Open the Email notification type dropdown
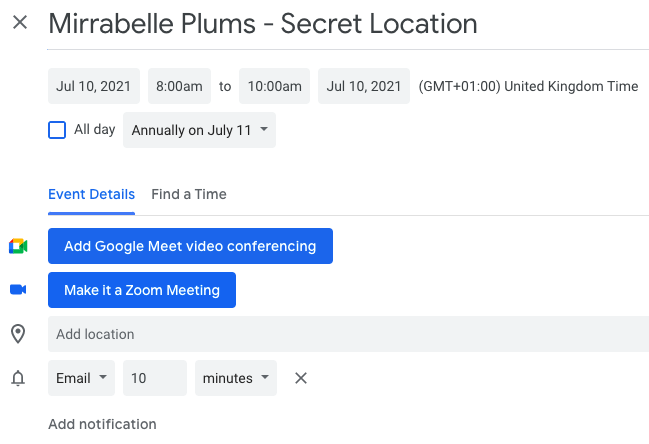Screen dimensions: 649x444 click(x=81, y=378)
